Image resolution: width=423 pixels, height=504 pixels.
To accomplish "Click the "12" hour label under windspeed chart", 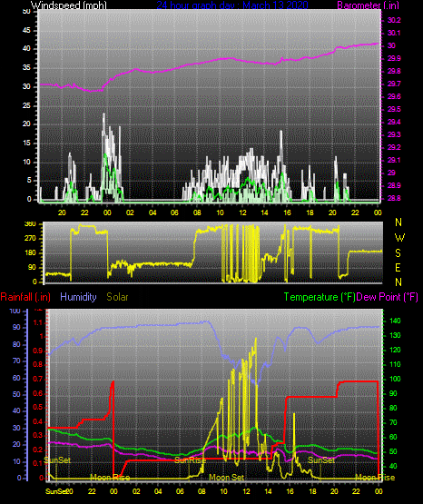I will coord(242,212).
